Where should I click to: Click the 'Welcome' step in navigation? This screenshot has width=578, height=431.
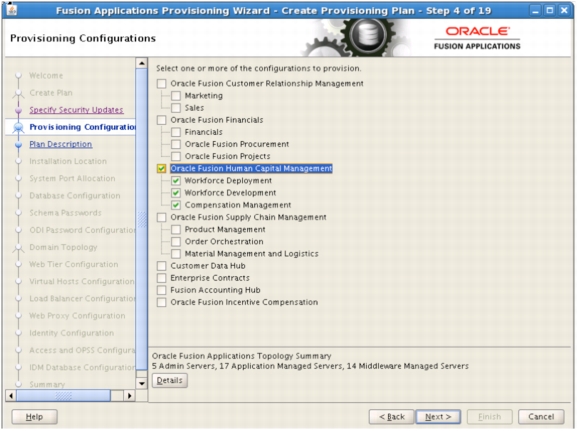tap(46, 76)
